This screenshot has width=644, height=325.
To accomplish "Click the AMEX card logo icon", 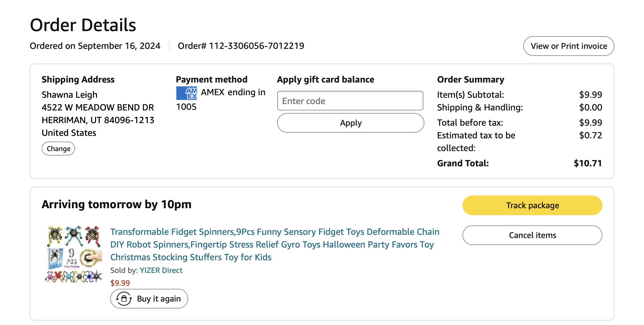I will (x=187, y=93).
